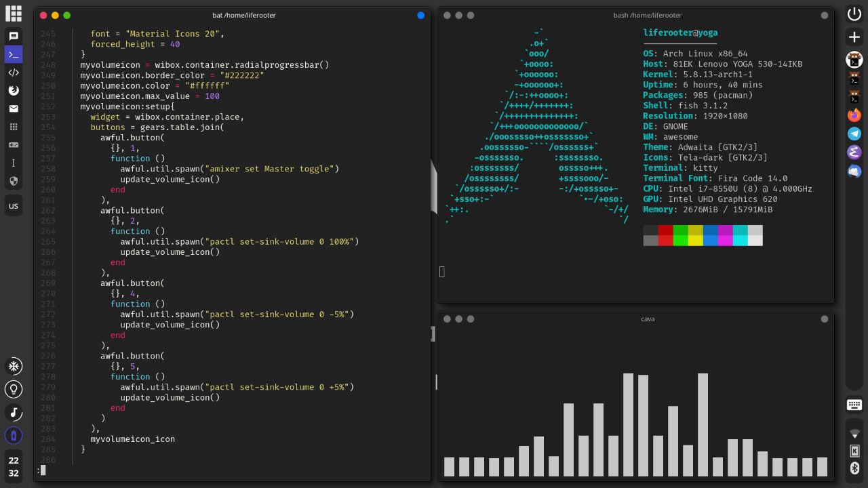Viewport: 868px width, 488px height.
Task: Switch to the shield workspace tag
Action: click(14, 181)
